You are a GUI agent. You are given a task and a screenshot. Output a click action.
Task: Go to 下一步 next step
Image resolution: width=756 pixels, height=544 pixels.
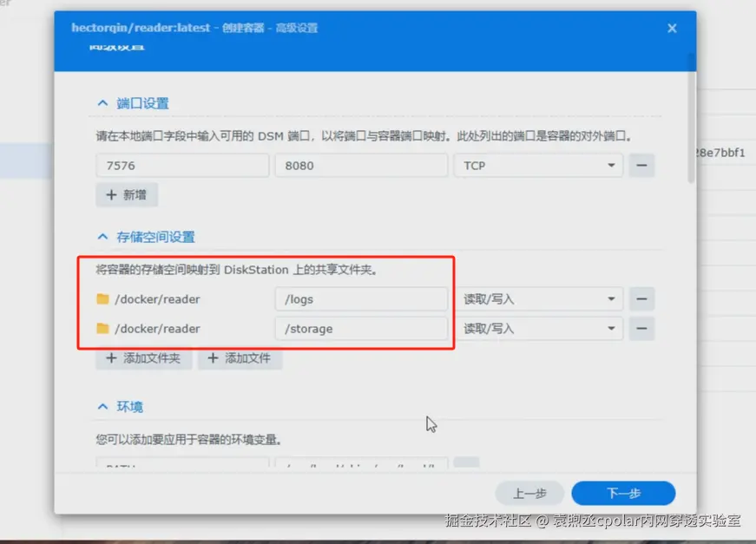pyautogui.click(x=623, y=493)
